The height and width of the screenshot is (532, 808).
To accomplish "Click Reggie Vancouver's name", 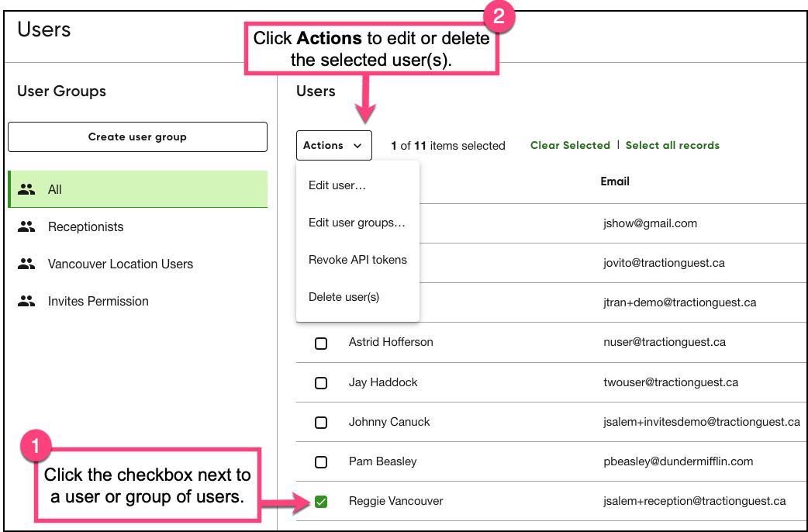I will 395,501.
